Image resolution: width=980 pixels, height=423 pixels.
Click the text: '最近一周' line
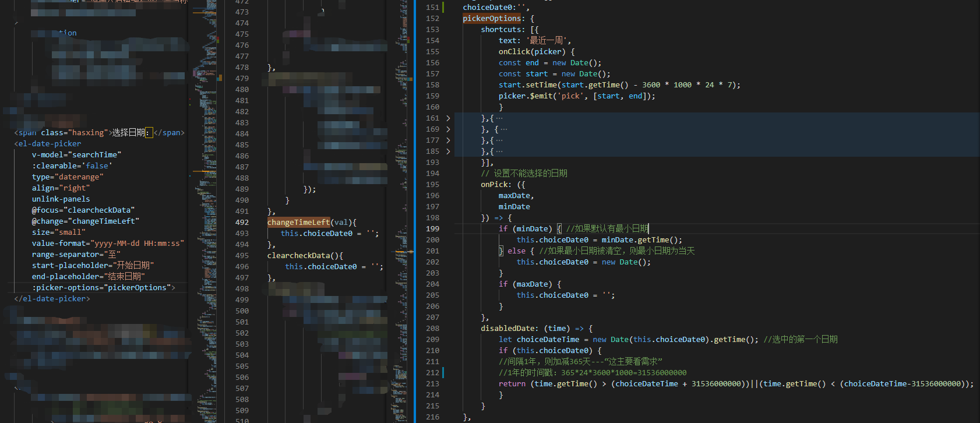535,41
